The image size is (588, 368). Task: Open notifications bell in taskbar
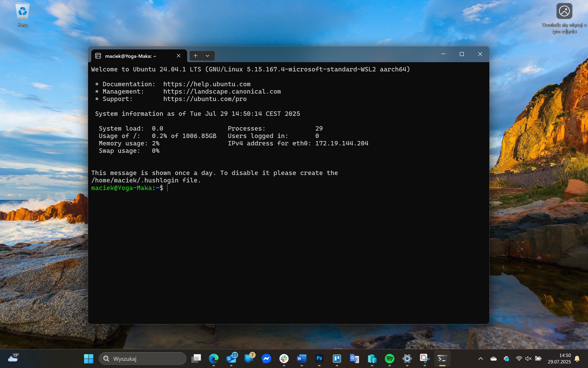coord(577,359)
